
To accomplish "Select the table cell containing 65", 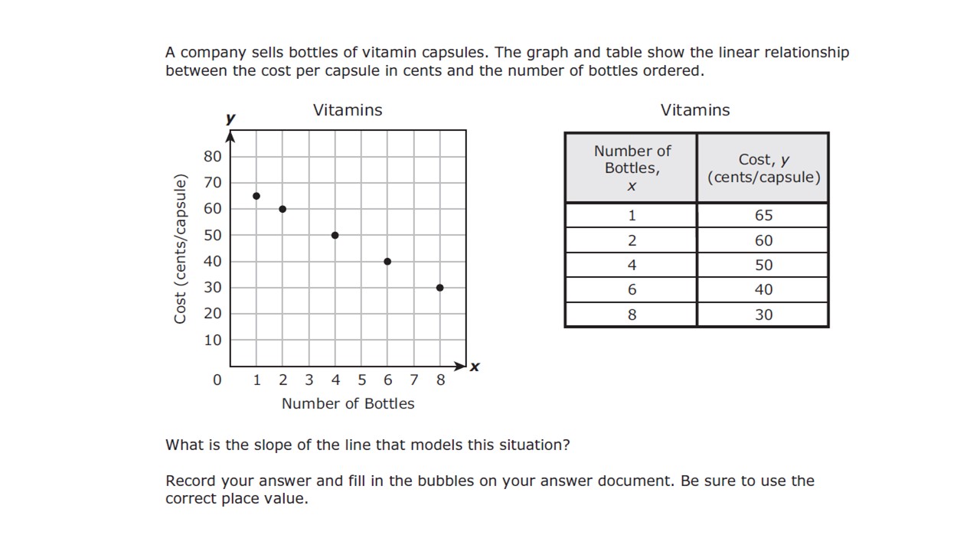I will [763, 216].
